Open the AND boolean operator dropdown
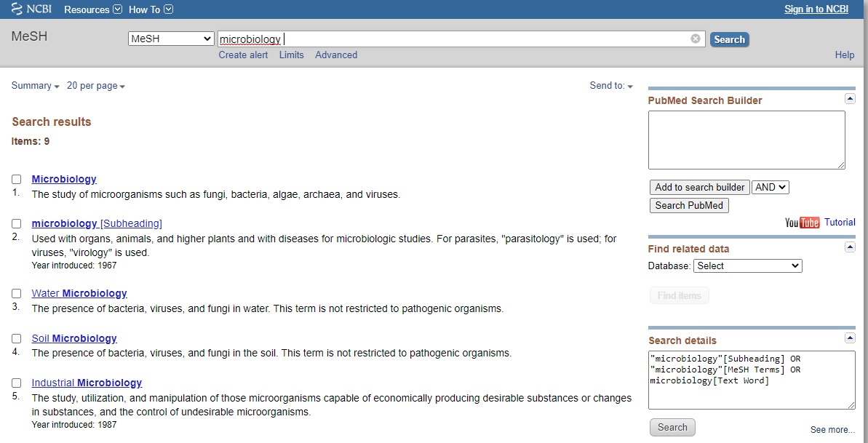The height and width of the screenshot is (443, 868). pos(770,187)
